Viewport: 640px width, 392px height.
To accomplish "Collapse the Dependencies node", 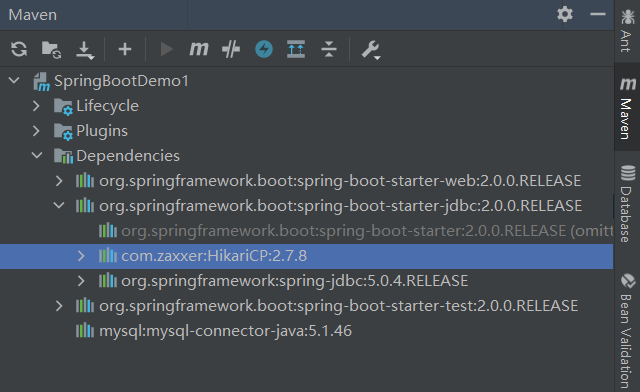I will [37, 156].
